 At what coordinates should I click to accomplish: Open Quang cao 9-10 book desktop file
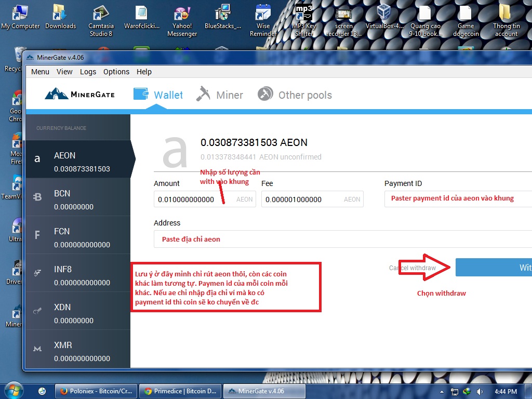425,20
